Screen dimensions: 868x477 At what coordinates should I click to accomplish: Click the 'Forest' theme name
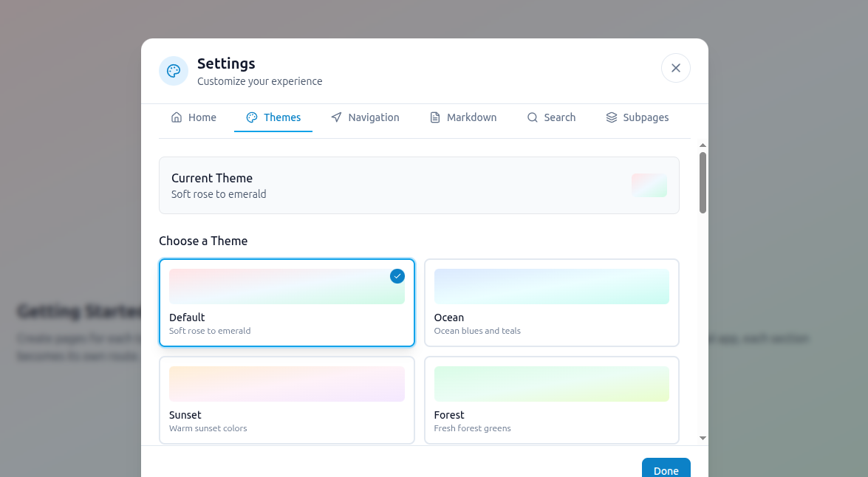[449, 415]
